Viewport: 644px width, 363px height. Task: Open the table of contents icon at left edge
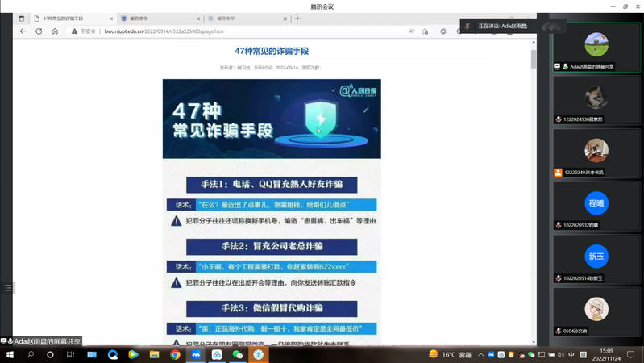(8, 287)
